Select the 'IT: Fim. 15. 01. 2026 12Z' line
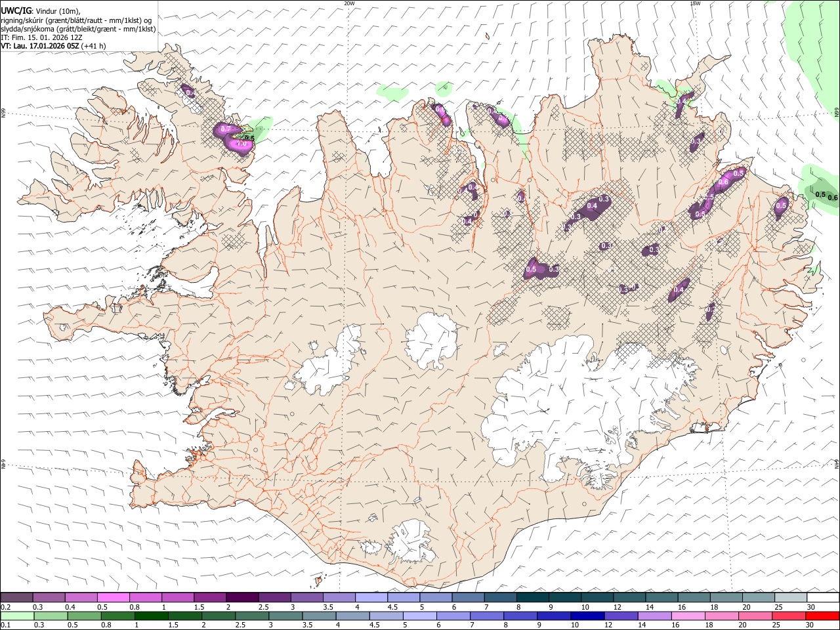840x630 pixels. pyautogui.click(x=41, y=37)
